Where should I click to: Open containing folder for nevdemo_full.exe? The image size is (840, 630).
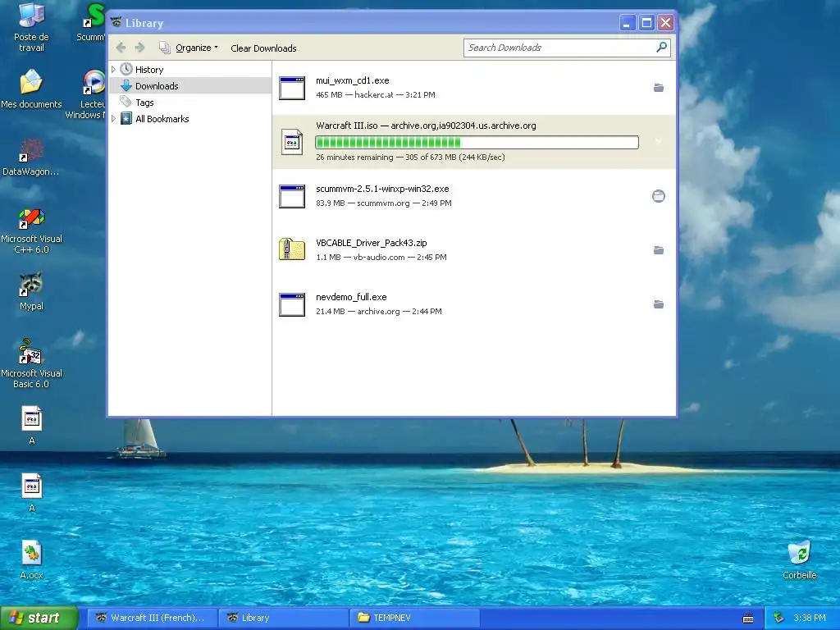[x=659, y=304]
